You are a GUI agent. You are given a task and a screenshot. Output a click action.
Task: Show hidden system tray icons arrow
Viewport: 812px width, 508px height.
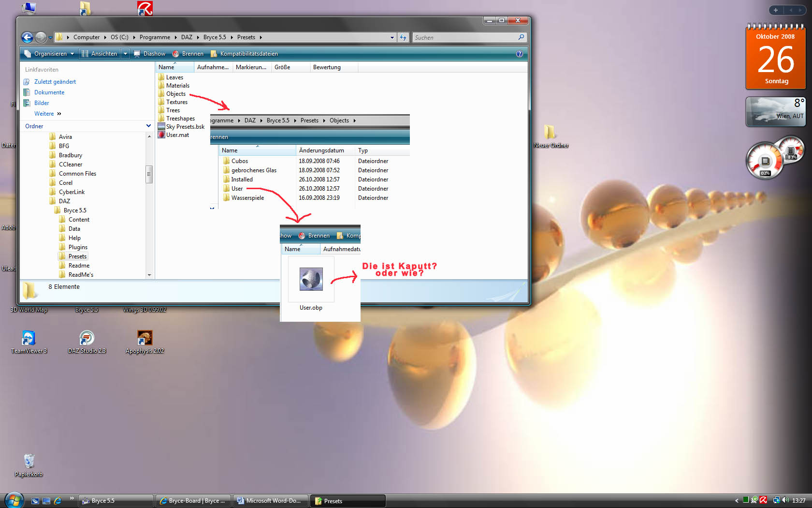737,501
